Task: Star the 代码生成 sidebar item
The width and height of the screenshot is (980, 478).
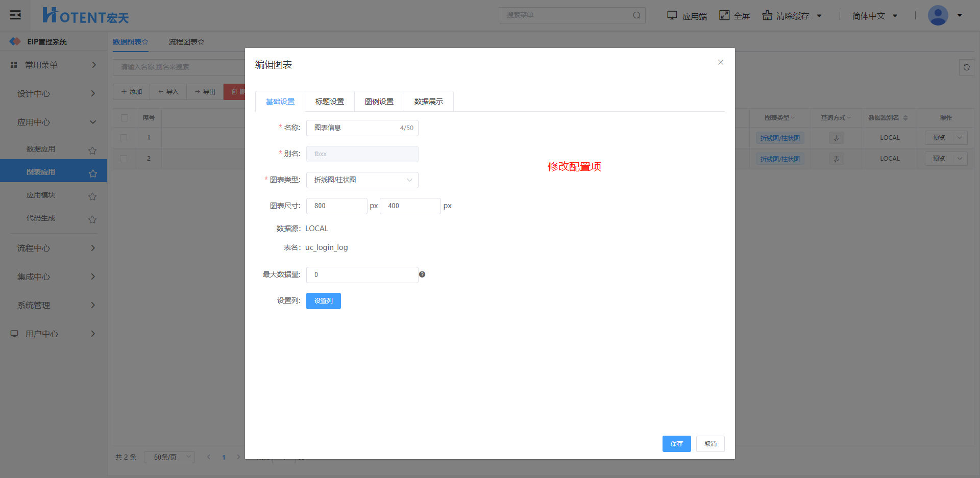Action: 92,219
